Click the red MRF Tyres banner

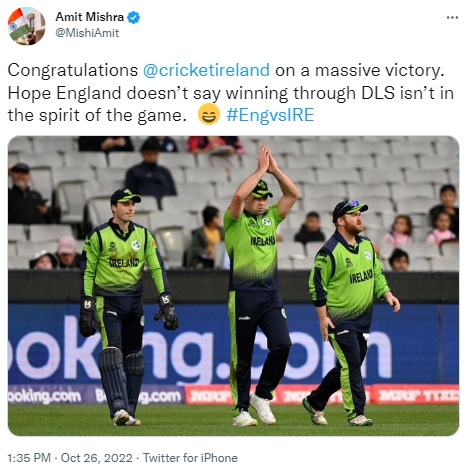click(x=415, y=394)
